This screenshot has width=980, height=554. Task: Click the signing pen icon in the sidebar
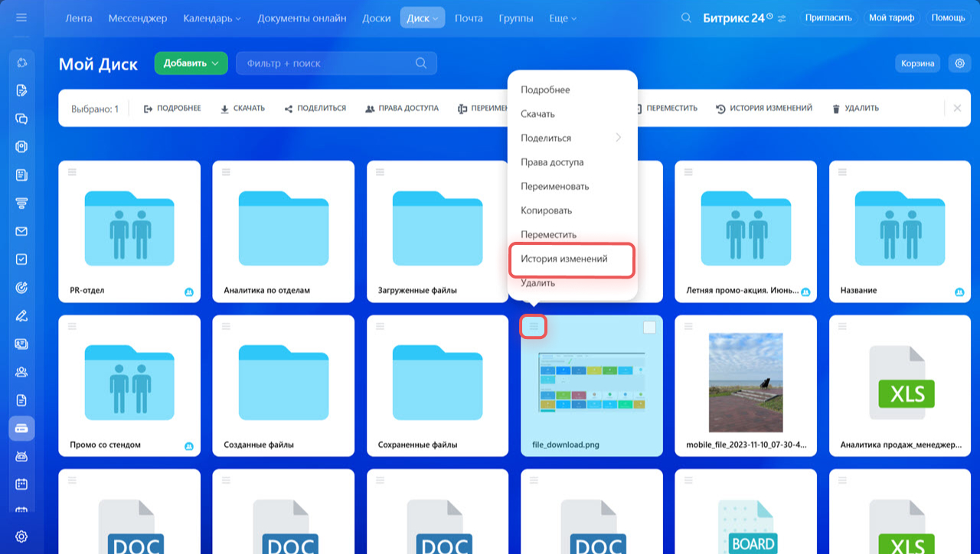coord(21,315)
